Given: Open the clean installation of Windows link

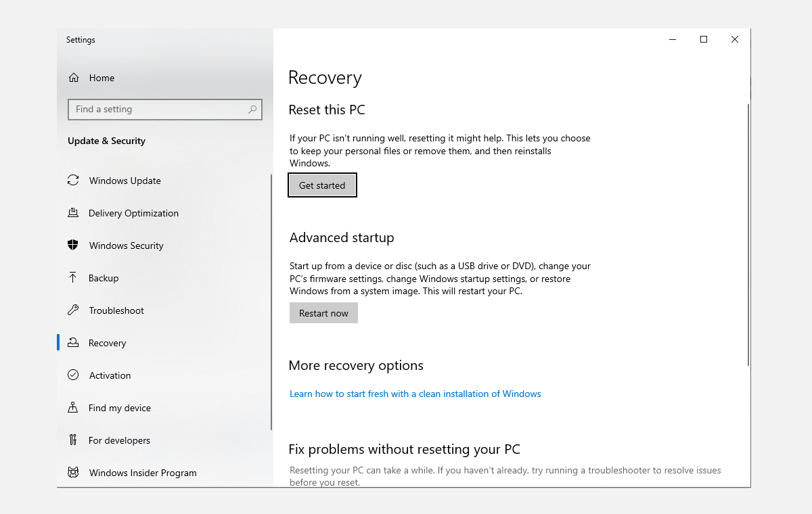Looking at the screenshot, I should (x=415, y=394).
